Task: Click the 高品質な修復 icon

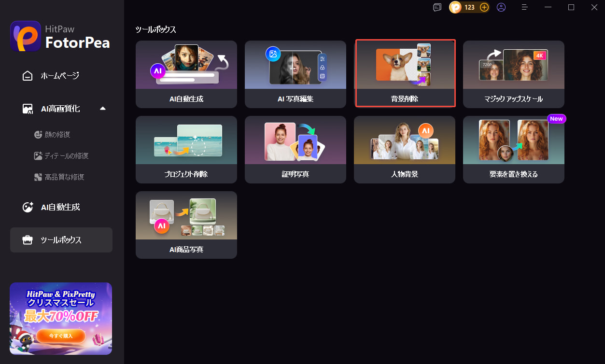Action: [x=38, y=177]
